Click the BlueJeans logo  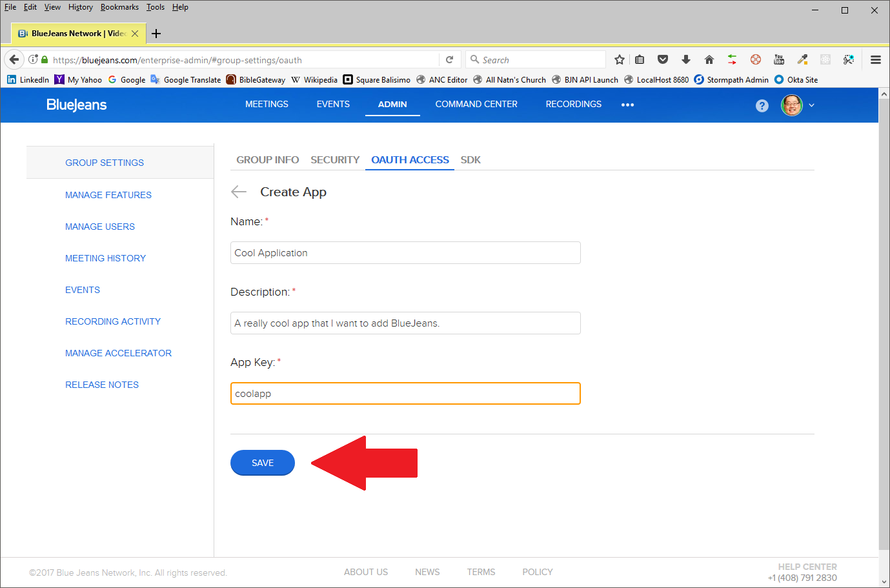76,105
